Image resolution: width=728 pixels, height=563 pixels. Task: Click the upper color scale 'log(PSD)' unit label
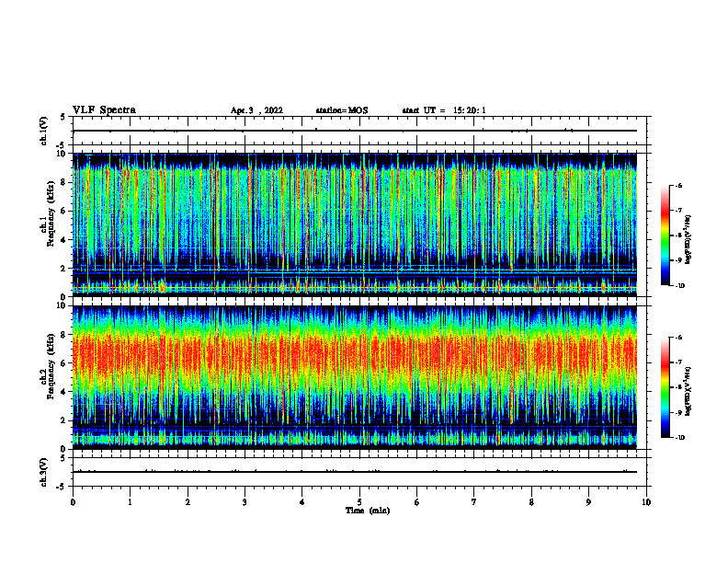[688, 239]
